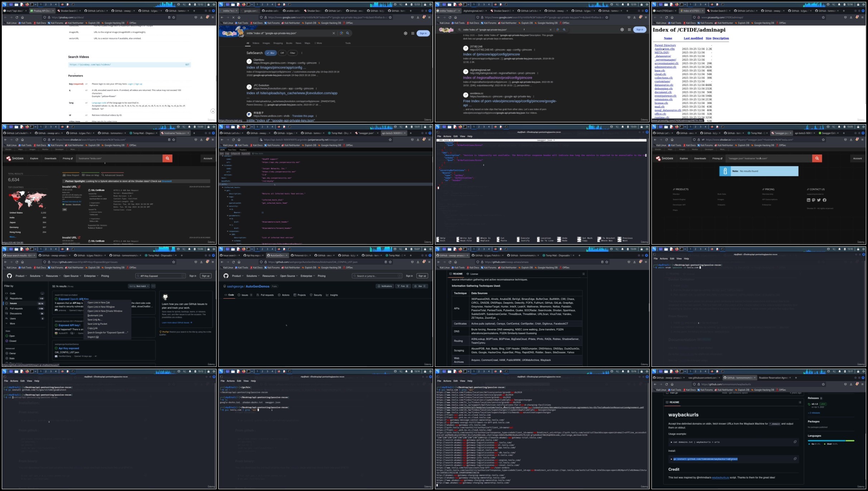The image size is (868, 491).
Task: Click the Google Lens image search icon
Action: point(341,33)
